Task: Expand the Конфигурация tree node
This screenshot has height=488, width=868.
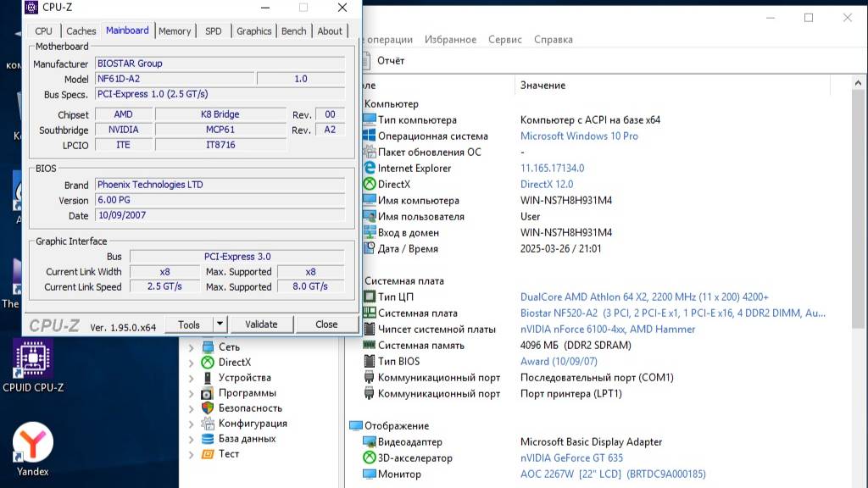Action: [191, 424]
